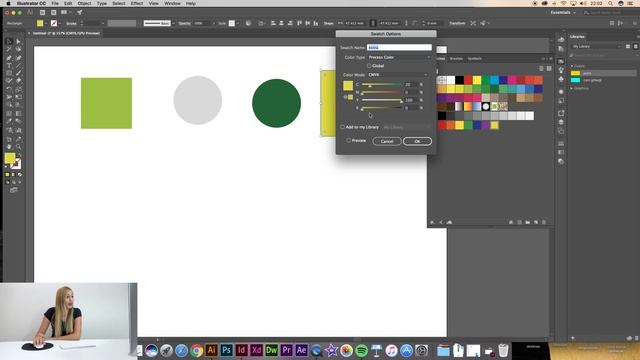Screen dimensions: 640x360
Task: Select the Eraser tool
Action: (18, 81)
